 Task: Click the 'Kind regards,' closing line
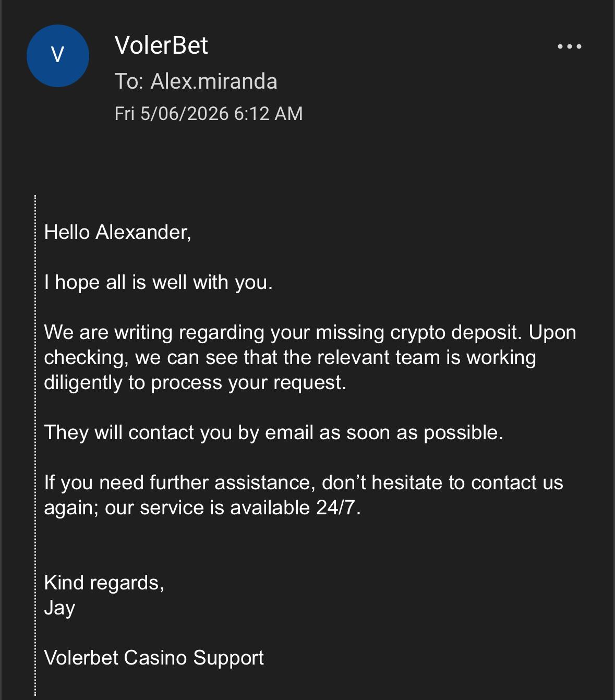pyautogui.click(x=104, y=583)
